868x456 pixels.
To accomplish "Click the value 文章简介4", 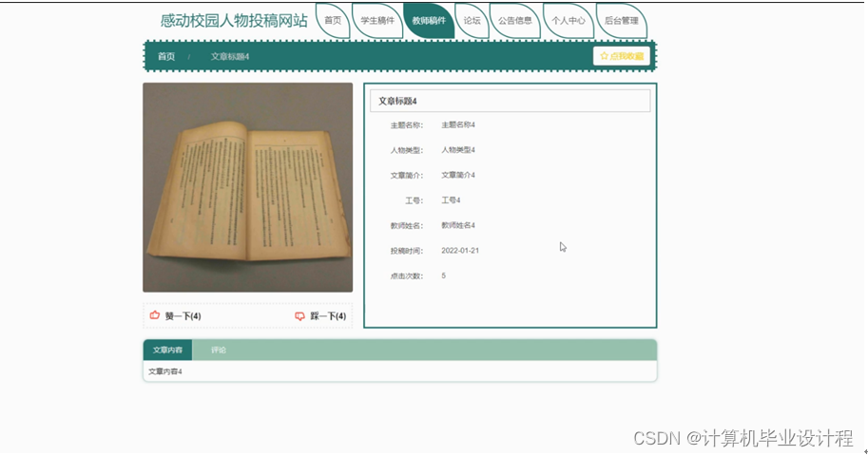I will (x=458, y=175).
